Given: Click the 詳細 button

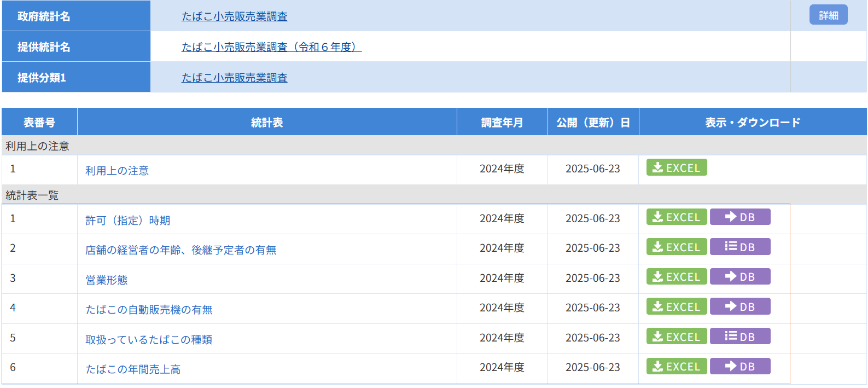Looking at the screenshot, I should coord(828,15).
